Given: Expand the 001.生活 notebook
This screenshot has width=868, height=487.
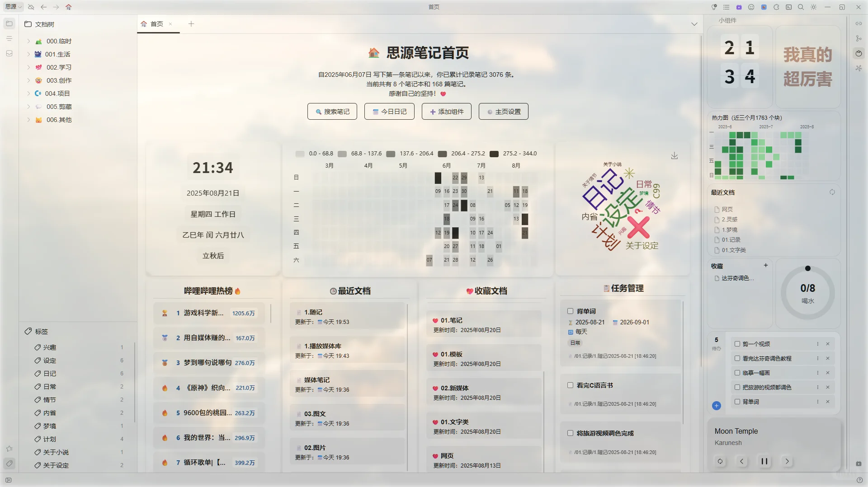Looking at the screenshot, I should pyautogui.click(x=28, y=54).
